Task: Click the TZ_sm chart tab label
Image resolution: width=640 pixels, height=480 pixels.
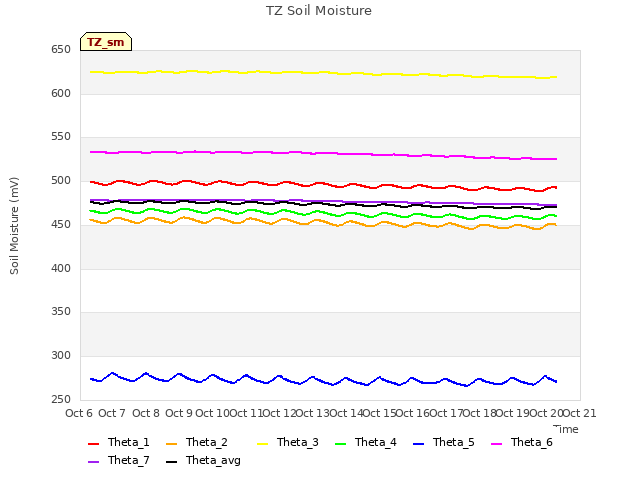Action: (x=106, y=42)
